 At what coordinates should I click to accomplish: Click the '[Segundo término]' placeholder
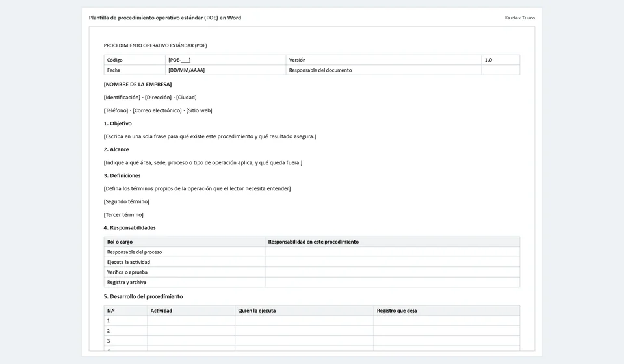126,201
